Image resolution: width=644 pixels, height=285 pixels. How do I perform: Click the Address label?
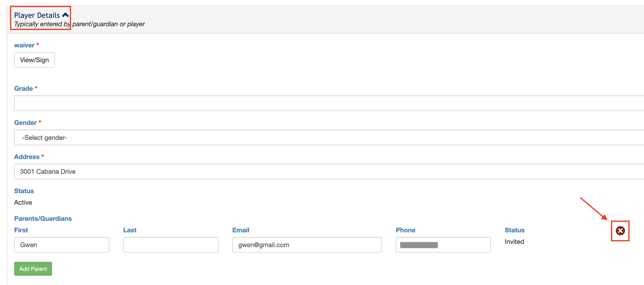27,157
